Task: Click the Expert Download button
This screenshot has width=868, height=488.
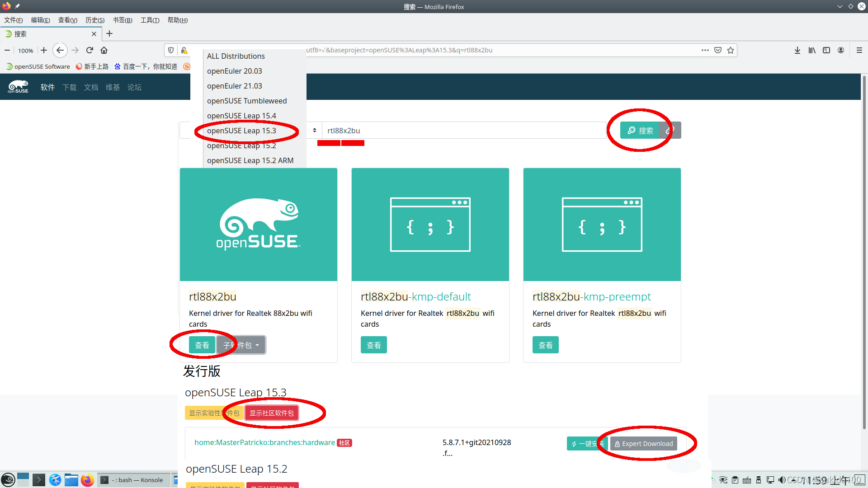Action: pos(644,444)
